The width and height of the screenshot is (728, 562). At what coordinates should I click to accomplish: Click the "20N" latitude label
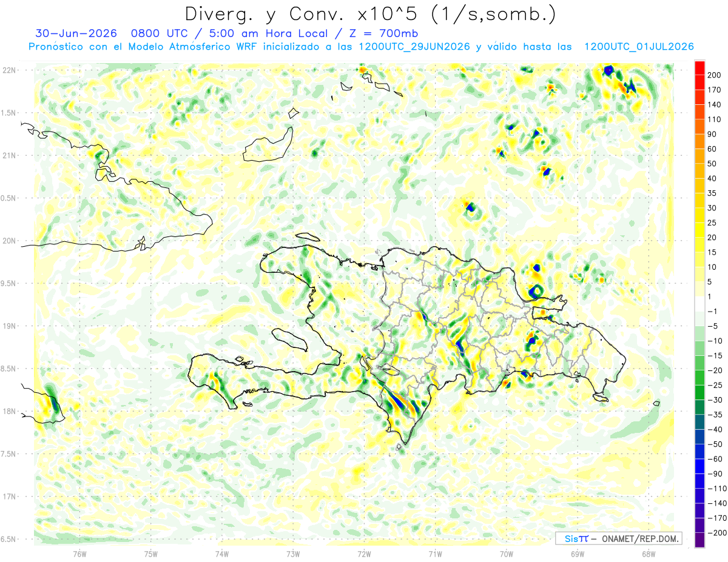click(9, 241)
